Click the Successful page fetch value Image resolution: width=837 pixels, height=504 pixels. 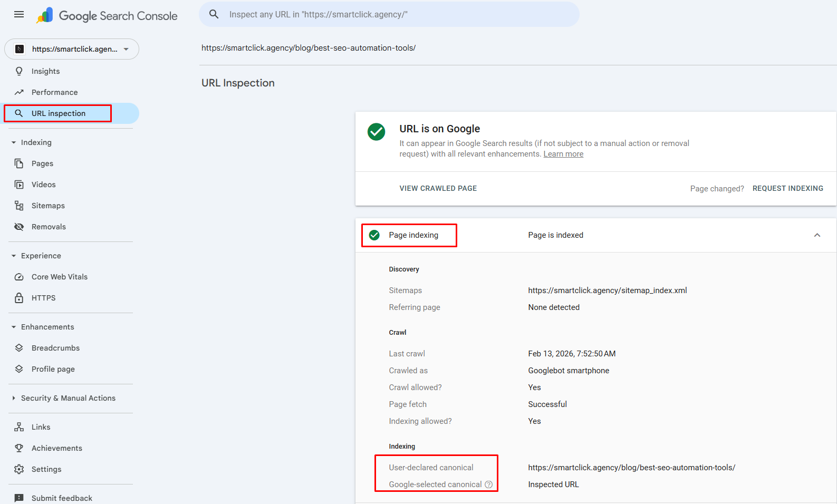click(547, 404)
